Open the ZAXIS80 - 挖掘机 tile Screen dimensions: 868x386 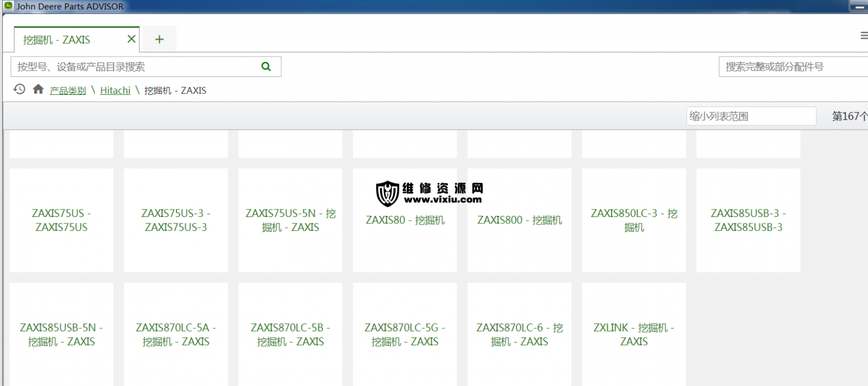[405, 220]
